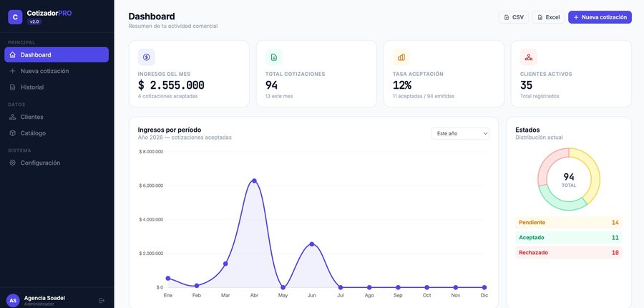Export data with the Excel button

tap(549, 17)
